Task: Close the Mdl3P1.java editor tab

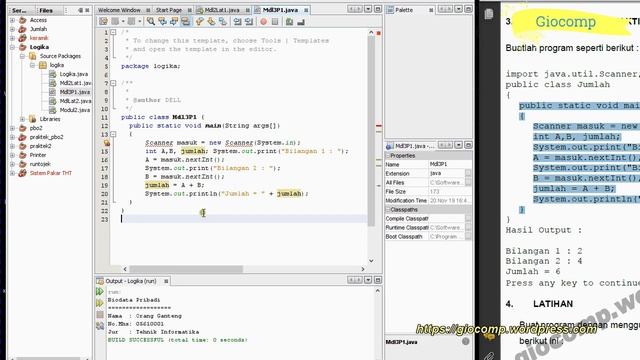Action: pos(306,10)
